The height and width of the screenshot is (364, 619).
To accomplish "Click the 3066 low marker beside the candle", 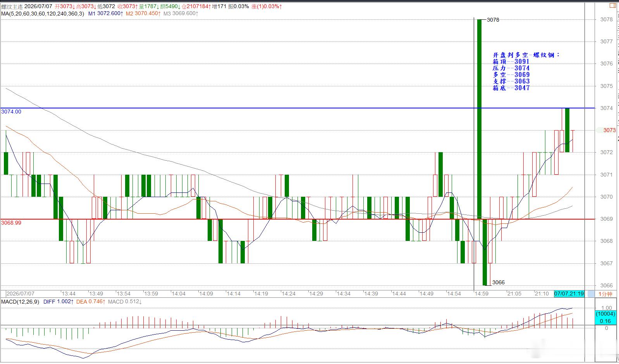I will (x=499, y=282).
